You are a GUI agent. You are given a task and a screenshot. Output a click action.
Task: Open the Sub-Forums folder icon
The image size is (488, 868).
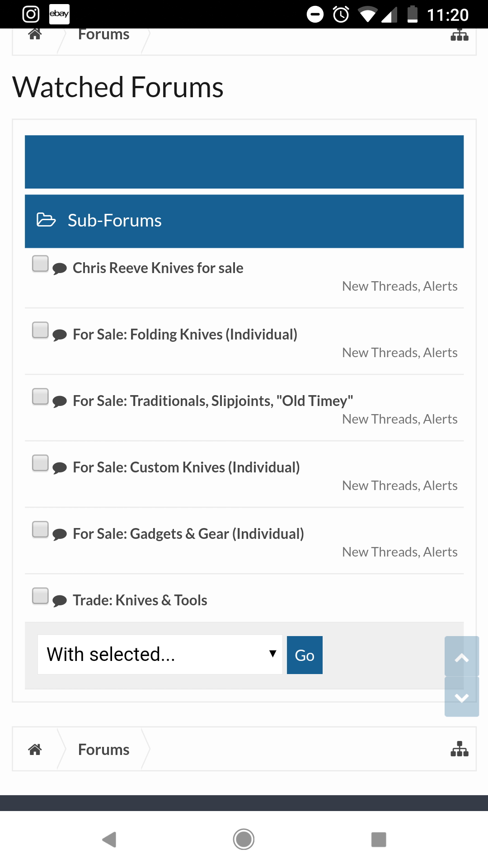[x=46, y=220]
